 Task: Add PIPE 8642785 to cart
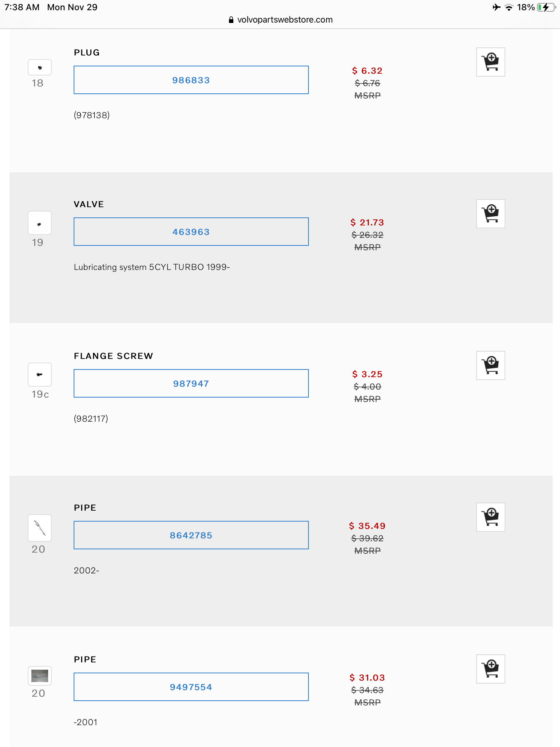(490, 517)
